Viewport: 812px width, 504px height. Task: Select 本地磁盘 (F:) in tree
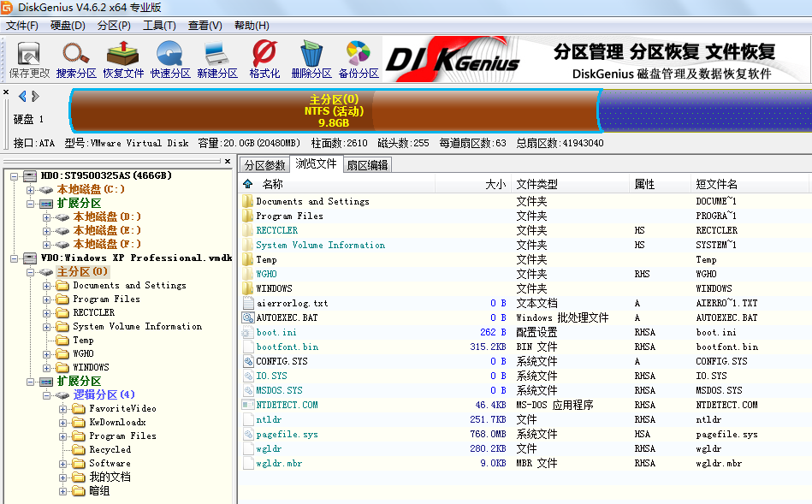point(107,244)
